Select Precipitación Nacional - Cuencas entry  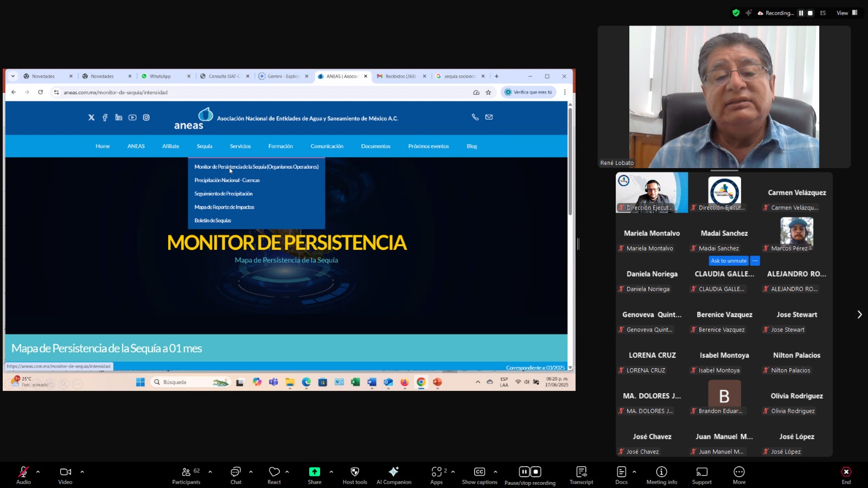pos(227,180)
